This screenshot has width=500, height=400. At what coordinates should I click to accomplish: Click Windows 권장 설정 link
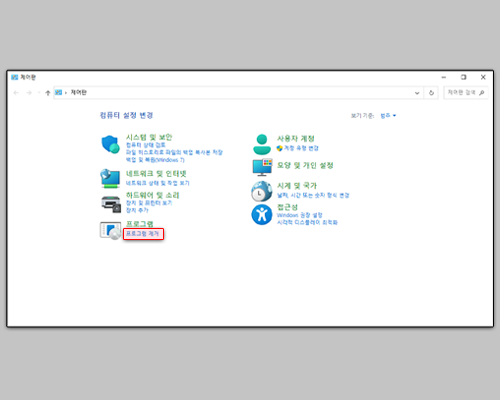(299, 215)
